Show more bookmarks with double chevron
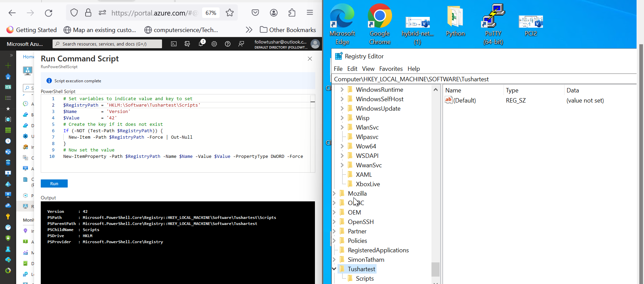The width and height of the screenshot is (644, 284). [249, 30]
